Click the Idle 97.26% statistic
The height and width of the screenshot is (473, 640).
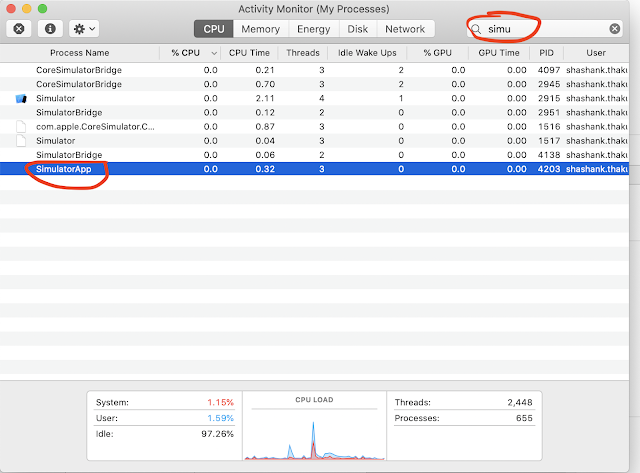(x=164, y=434)
